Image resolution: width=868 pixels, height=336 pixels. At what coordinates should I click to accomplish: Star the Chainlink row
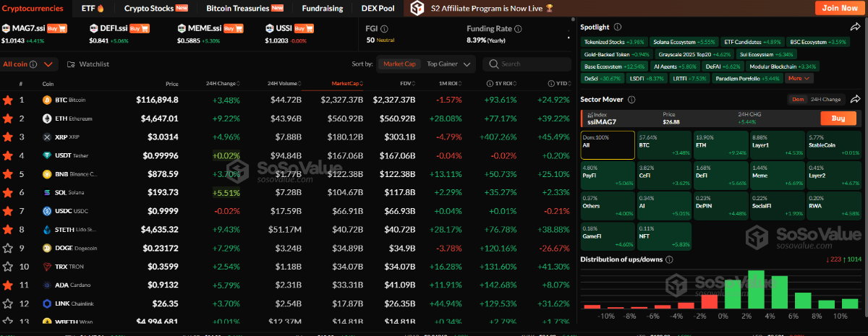tap(8, 303)
